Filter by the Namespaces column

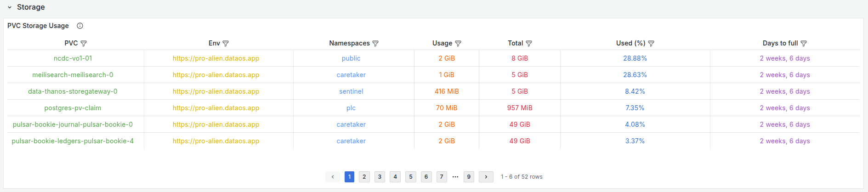375,44
